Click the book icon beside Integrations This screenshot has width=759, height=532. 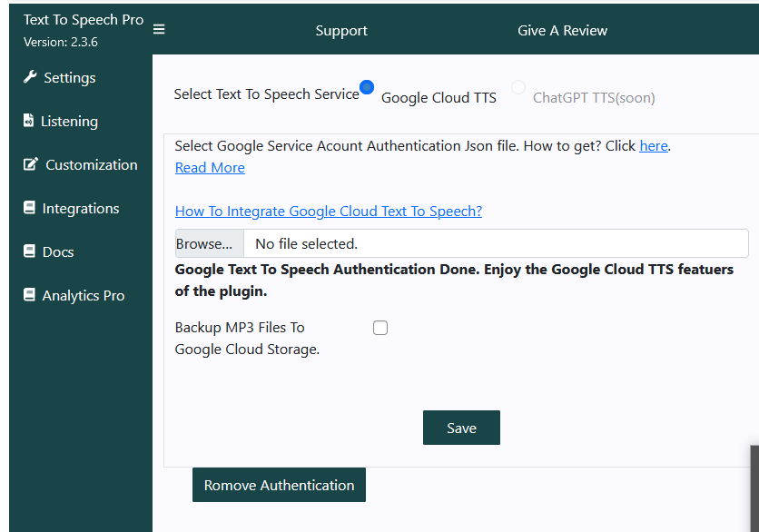pyautogui.click(x=29, y=208)
